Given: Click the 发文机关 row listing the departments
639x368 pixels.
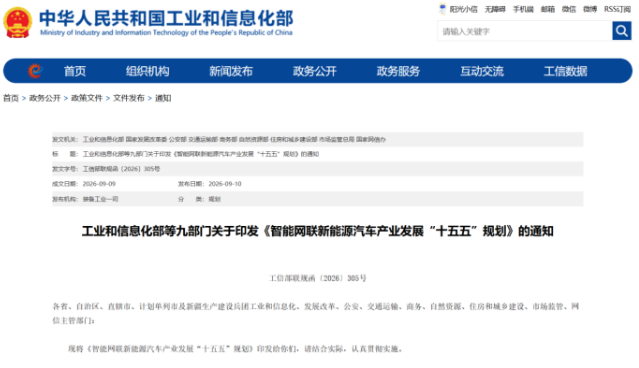Looking at the screenshot, I should tap(317, 139).
